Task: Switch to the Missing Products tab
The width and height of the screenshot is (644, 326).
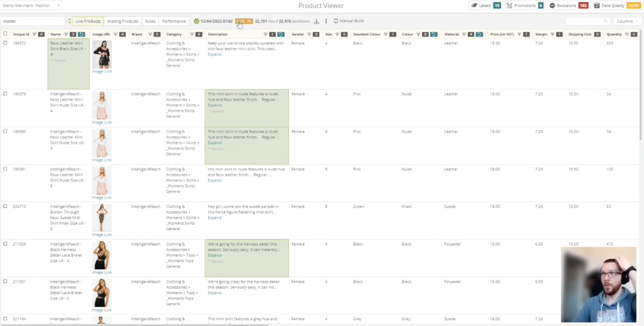Action: point(123,21)
